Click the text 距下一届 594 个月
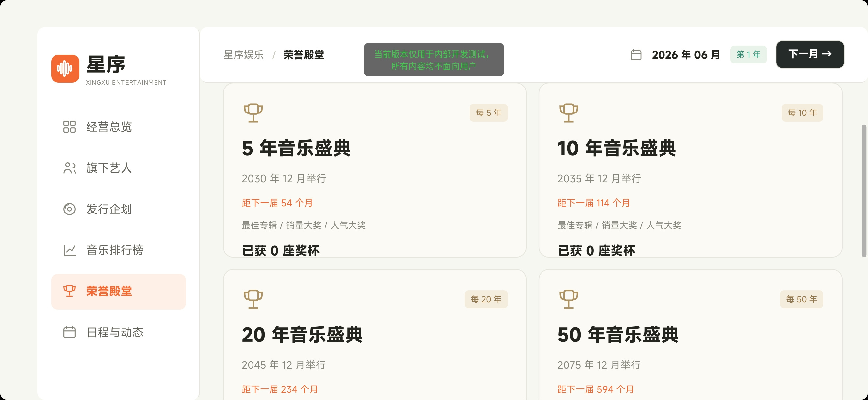868x400 pixels. point(595,389)
